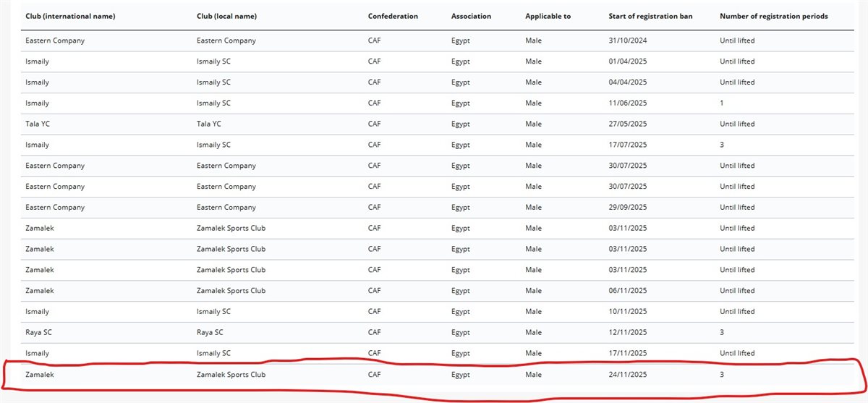Click the Club (local name) column header

click(226, 16)
